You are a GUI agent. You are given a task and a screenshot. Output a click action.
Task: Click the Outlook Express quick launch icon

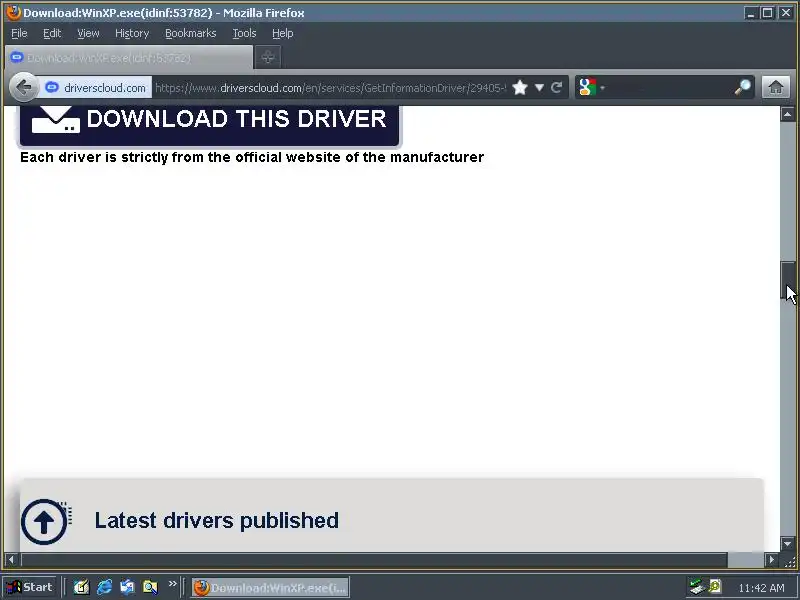127,587
